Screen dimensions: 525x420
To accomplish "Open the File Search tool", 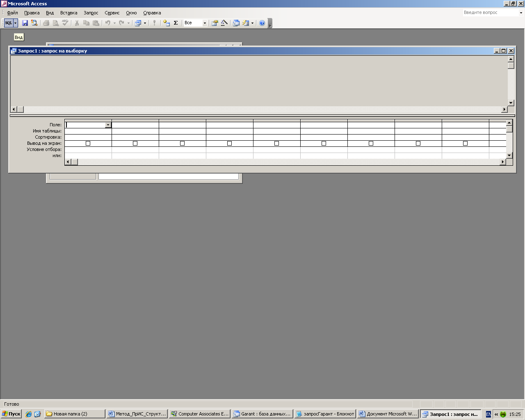I will click(x=34, y=23).
